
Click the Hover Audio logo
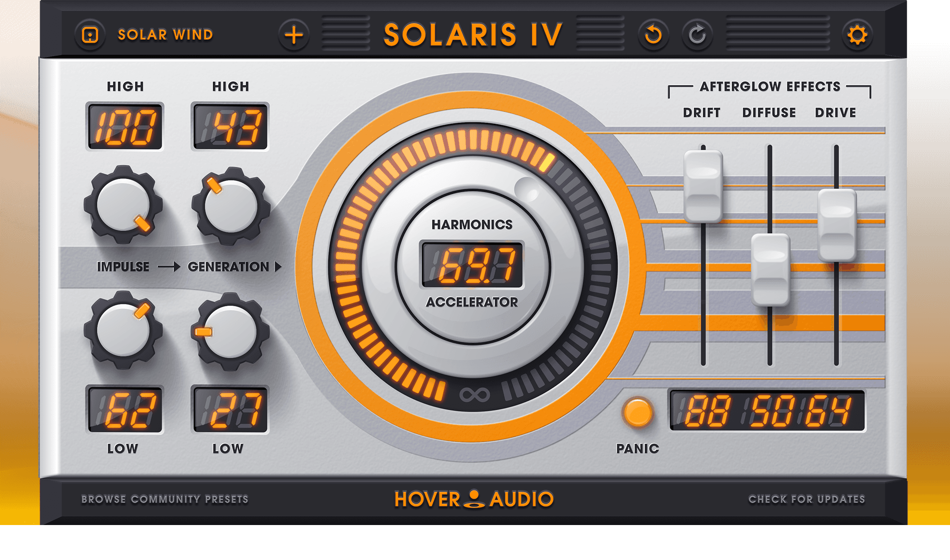pos(474,499)
